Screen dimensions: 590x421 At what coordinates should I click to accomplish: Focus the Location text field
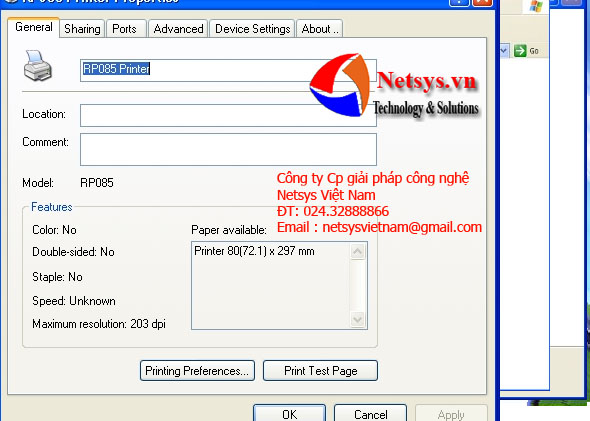(x=228, y=115)
